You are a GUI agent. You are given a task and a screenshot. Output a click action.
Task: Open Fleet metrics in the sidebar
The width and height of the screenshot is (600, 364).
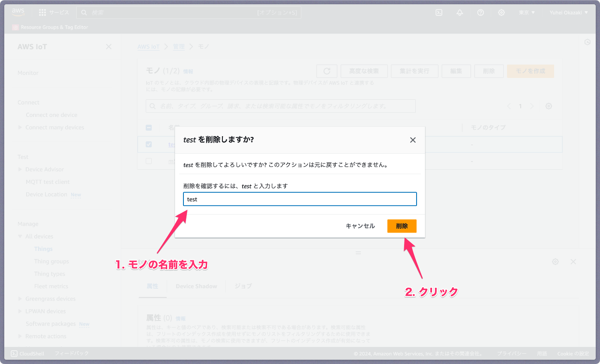[x=51, y=286]
